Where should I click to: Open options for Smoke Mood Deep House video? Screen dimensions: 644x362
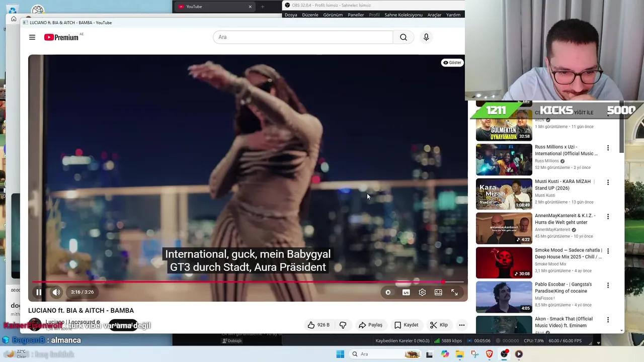(608, 251)
